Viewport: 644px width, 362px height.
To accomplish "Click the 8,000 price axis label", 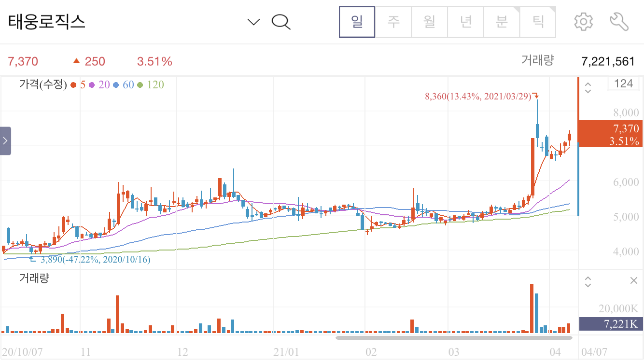I will (x=626, y=112).
